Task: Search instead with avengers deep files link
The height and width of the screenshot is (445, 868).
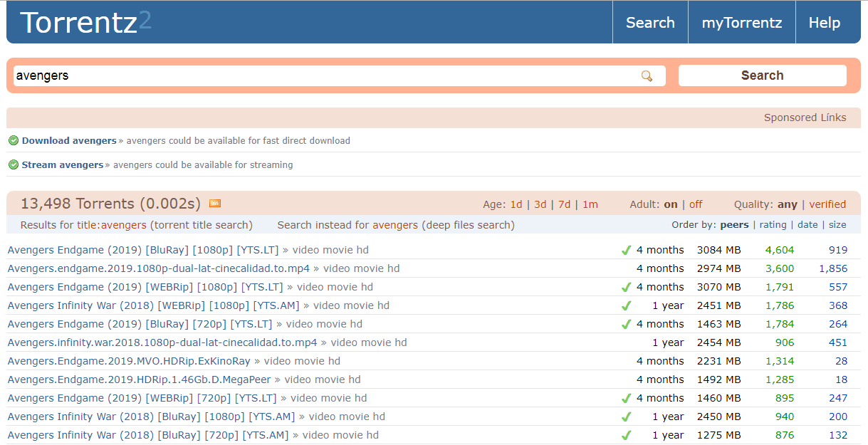Action: tap(395, 225)
